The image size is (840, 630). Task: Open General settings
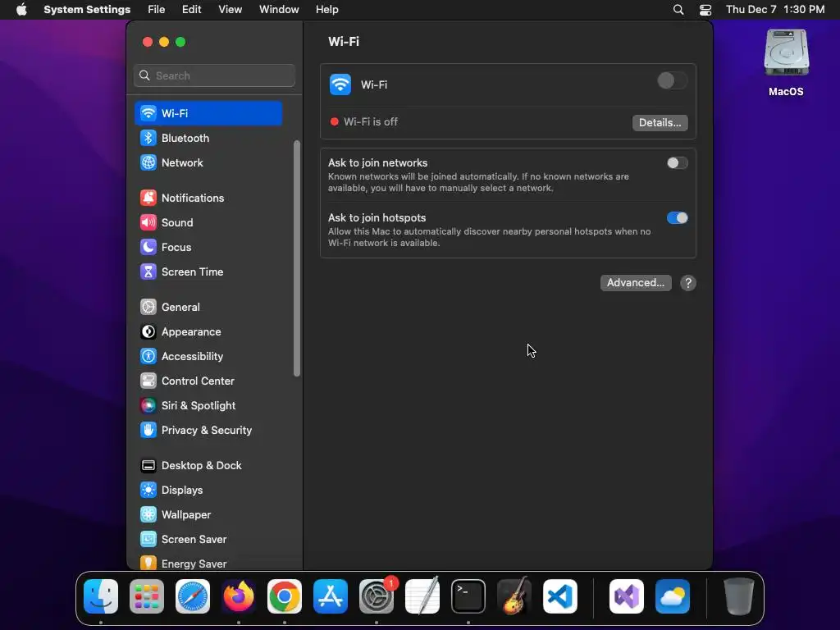pyautogui.click(x=208, y=307)
